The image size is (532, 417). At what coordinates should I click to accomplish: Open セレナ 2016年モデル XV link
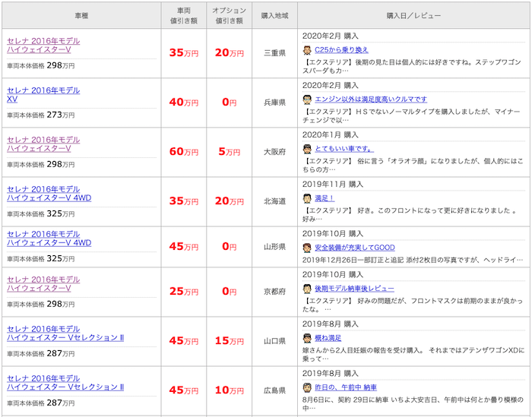tap(43, 95)
